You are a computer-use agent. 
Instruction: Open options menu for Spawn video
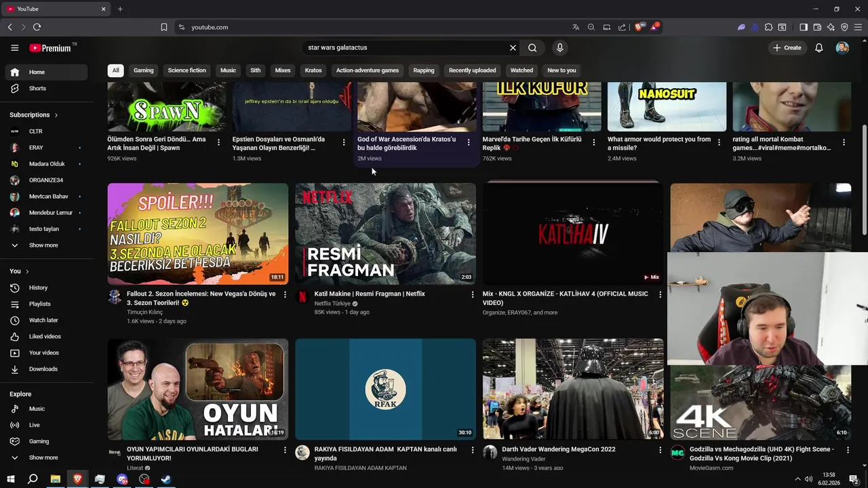coord(218,142)
